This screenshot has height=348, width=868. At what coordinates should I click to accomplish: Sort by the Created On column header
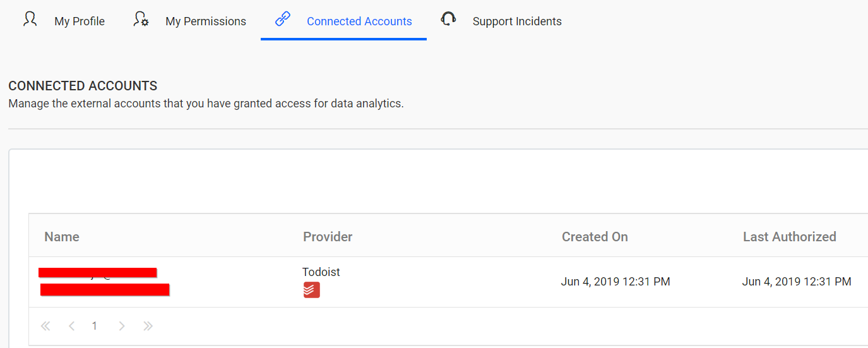[595, 237]
